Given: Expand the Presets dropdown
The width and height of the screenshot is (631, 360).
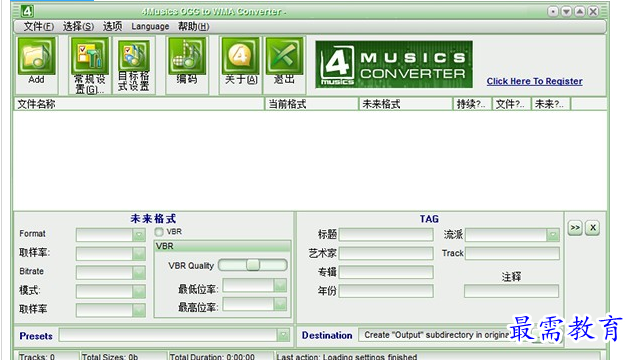Looking at the screenshot, I should click(x=283, y=335).
